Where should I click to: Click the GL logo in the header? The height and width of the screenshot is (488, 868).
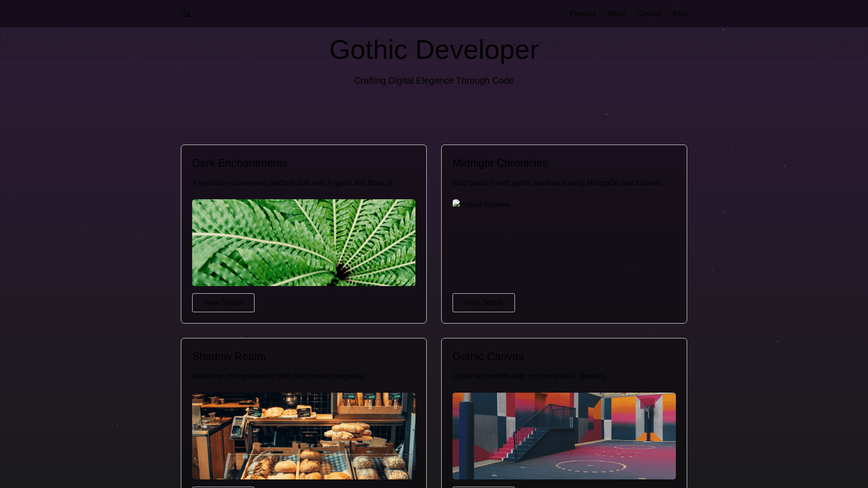186,14
